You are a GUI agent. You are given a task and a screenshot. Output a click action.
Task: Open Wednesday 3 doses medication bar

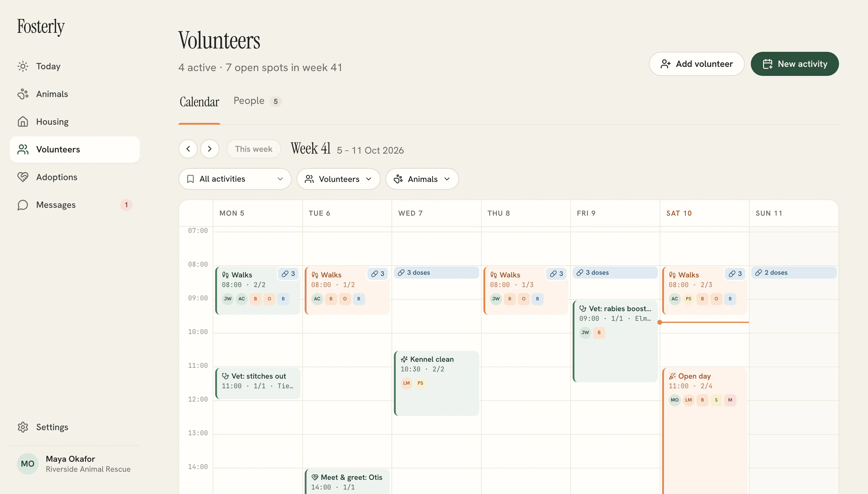tap(436, 272)
